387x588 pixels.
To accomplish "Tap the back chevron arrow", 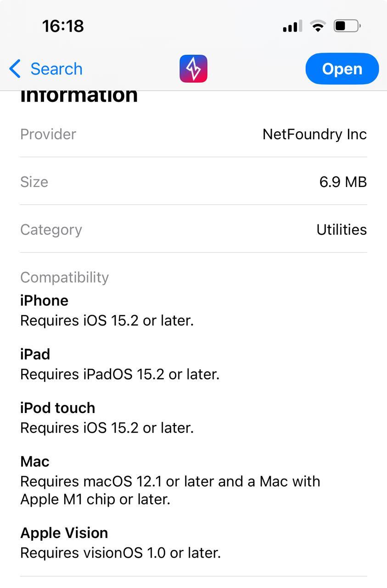I will coord(15,69).
